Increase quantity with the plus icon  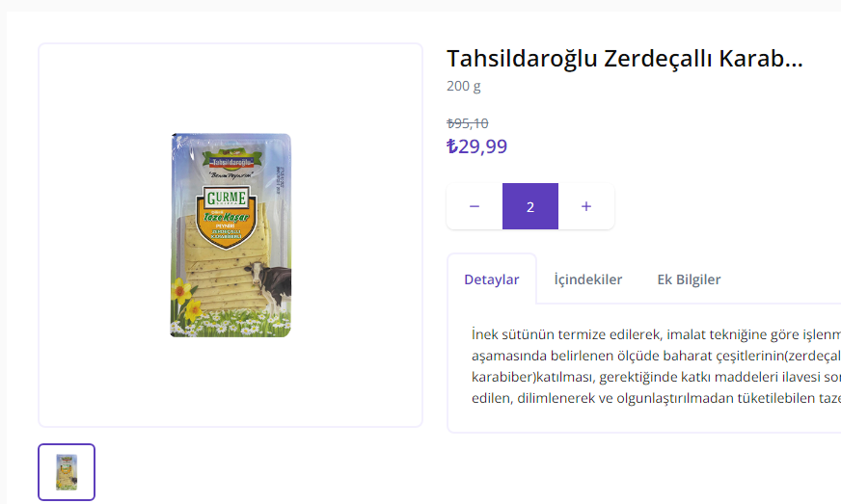[x=586, y=206]
